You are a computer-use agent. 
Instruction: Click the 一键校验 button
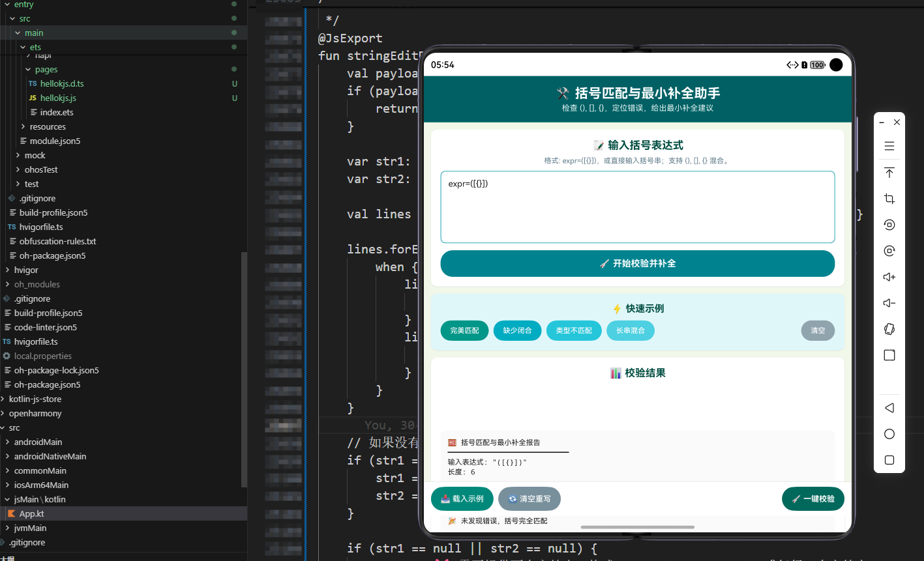coord(812,498)
